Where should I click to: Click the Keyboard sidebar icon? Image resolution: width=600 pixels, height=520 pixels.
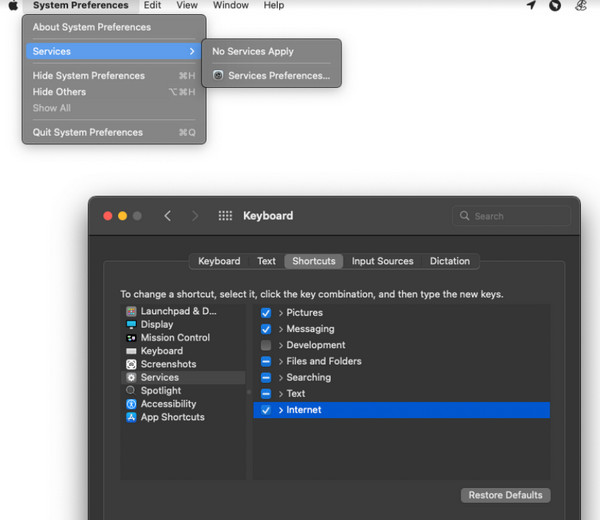tap(131, 351)
